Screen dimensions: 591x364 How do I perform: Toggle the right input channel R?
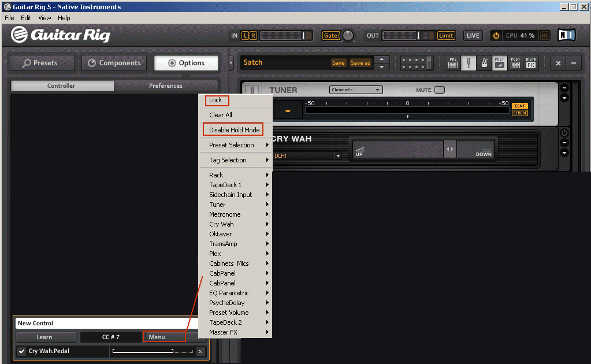(253, 35)
